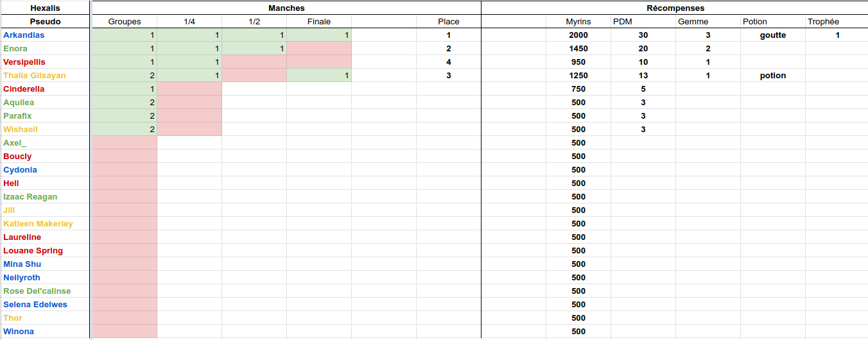This screenshot has width=868, height=340.
Task: Select the Gemme column header
Action: tap(693, 22)
